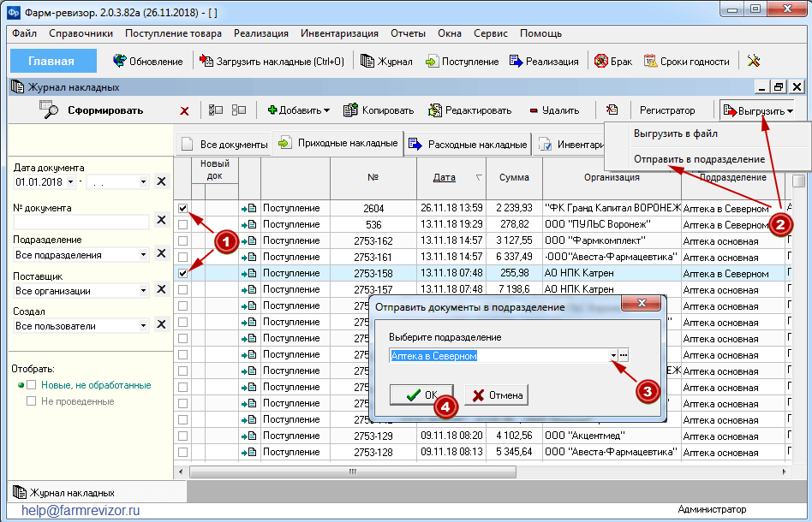Click horizontal scrollbar thumb of table
Viewport: 812px width, 522px height.
tap(353, 472)
